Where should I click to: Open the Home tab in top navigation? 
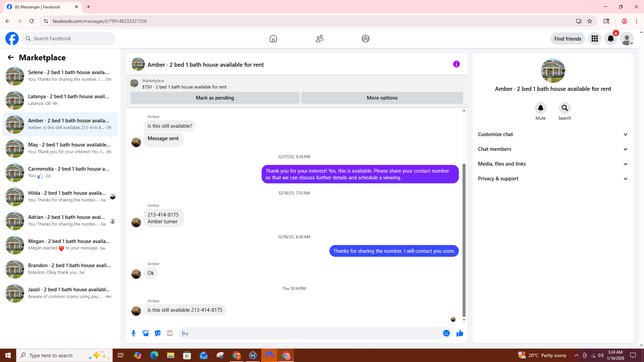(x=273, y=39)
